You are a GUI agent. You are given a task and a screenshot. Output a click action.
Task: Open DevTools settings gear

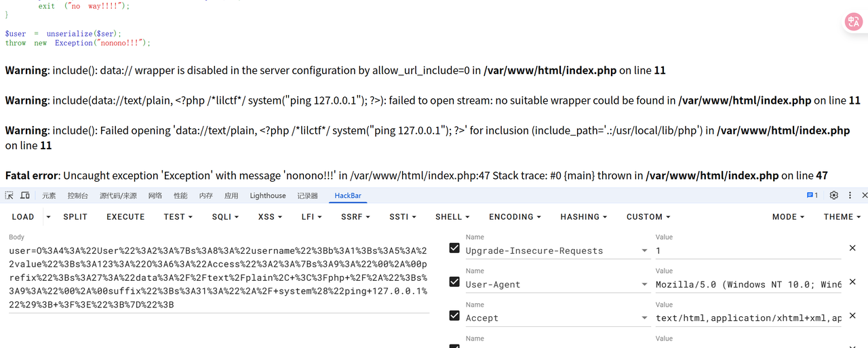point(834,195)
